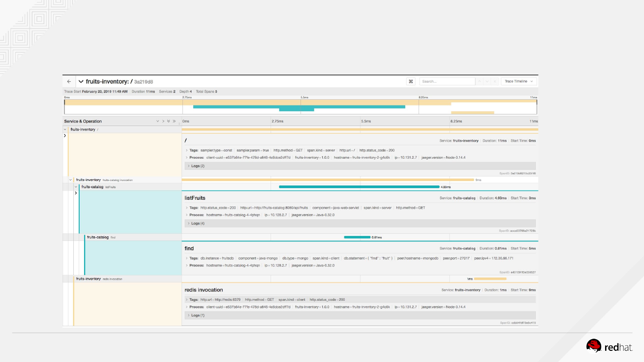Image resolution: width=644 pixels, height=362 pixels.
Task: Click the trace Search input field
Action: click(447, 81)
